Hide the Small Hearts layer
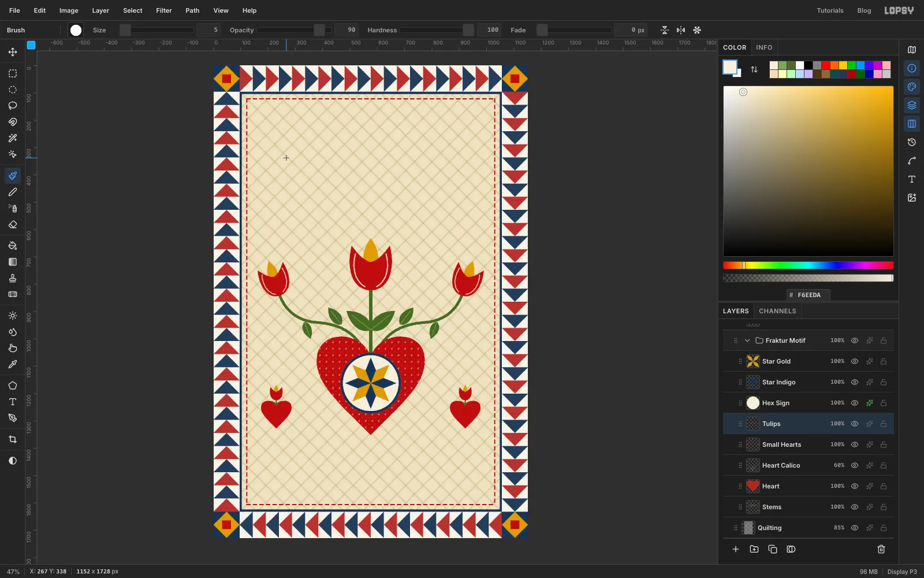 (855, 444)
